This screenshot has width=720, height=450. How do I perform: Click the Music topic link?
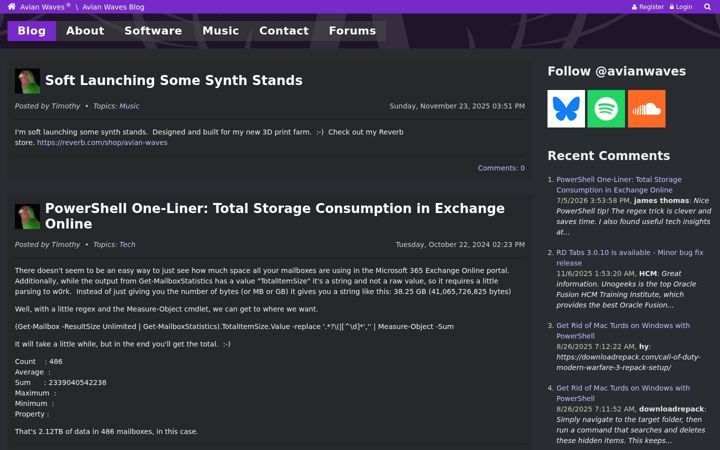(x=129, y=106)
